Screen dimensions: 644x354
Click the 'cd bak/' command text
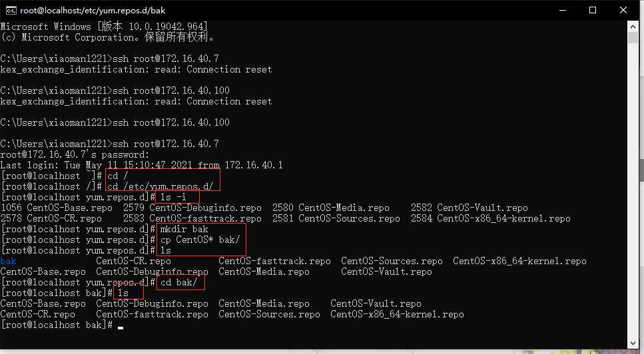click(x=182, y=283)
